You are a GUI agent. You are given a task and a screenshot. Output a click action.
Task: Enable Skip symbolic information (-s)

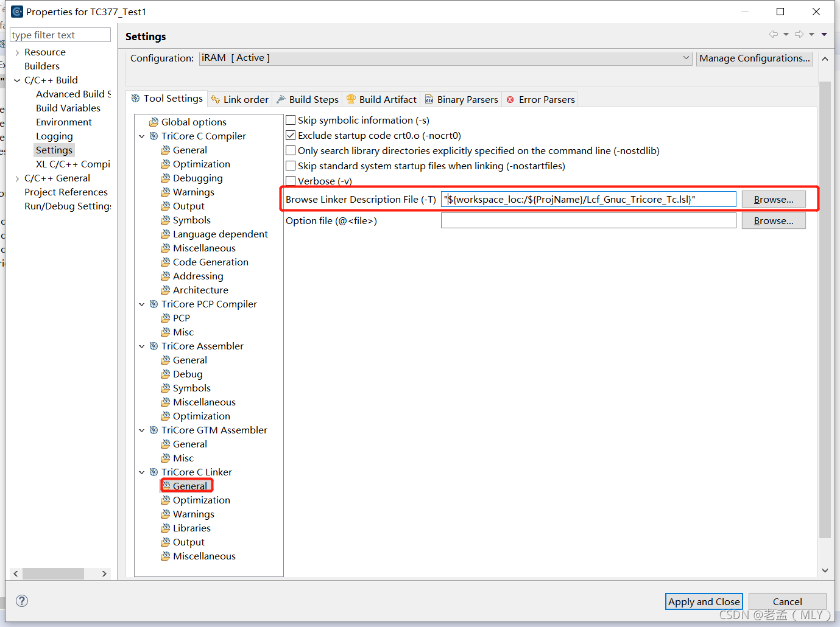(291, 120)
